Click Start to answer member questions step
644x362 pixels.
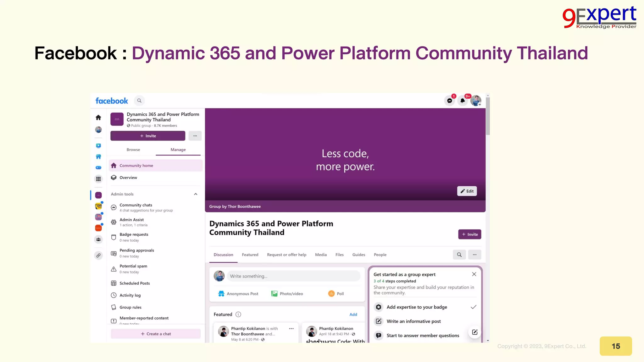[x=420, y=336]
